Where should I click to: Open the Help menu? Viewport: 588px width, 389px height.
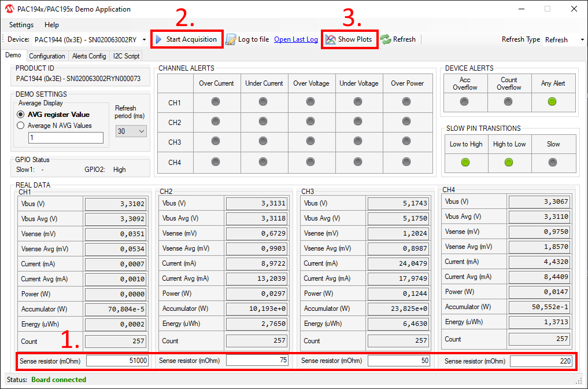coord(52,25)
